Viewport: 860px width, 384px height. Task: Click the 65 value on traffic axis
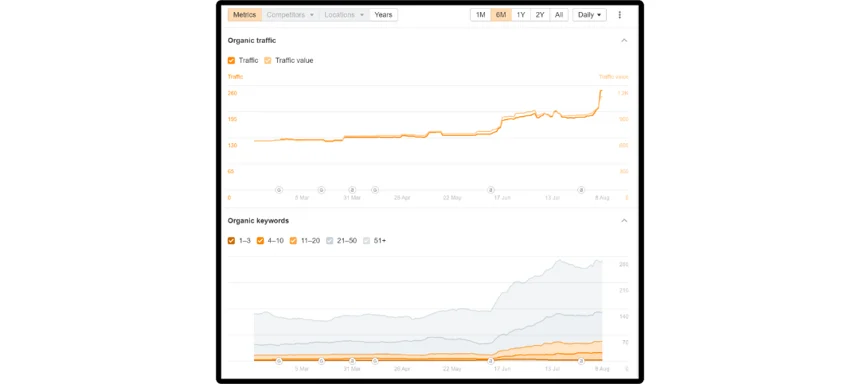231,171
